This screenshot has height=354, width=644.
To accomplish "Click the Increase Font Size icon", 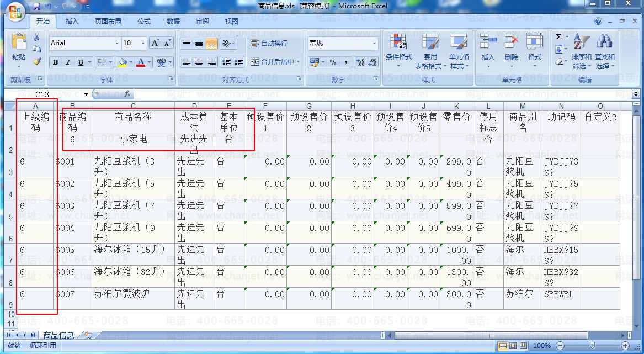I will (x=155, y=43).
